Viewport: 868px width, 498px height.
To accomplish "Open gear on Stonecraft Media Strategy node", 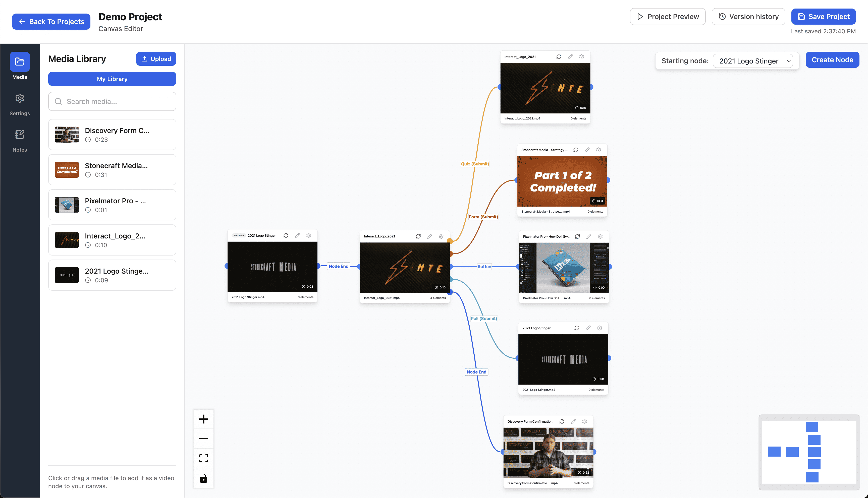I will (599, 150).
